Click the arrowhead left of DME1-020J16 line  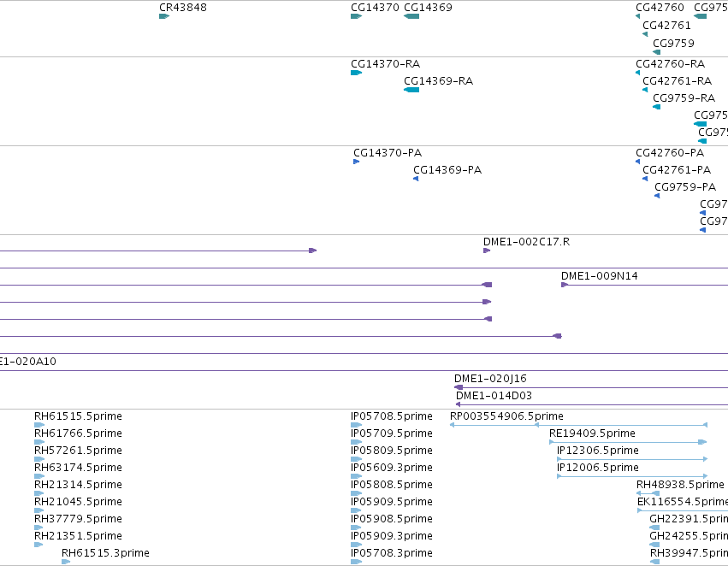coord(459,387)
